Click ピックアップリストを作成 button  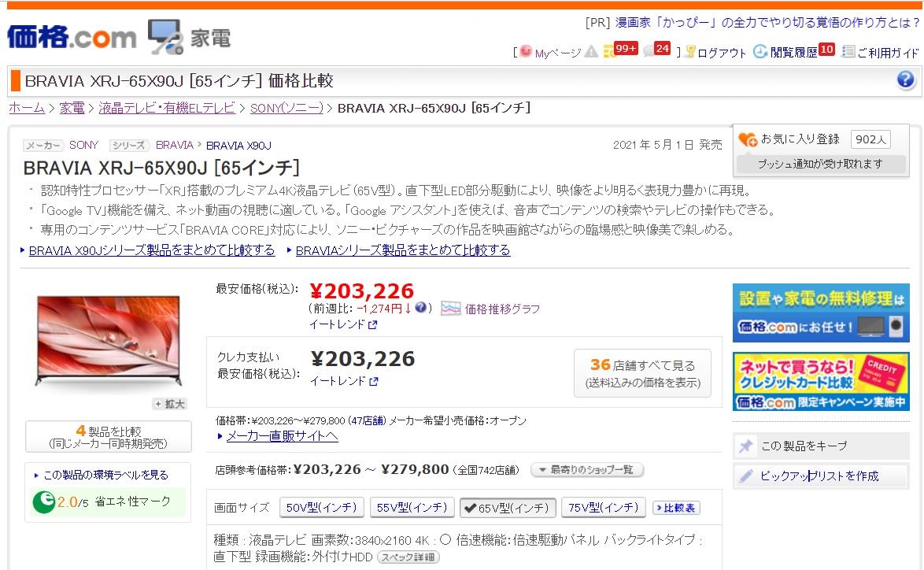821,476
